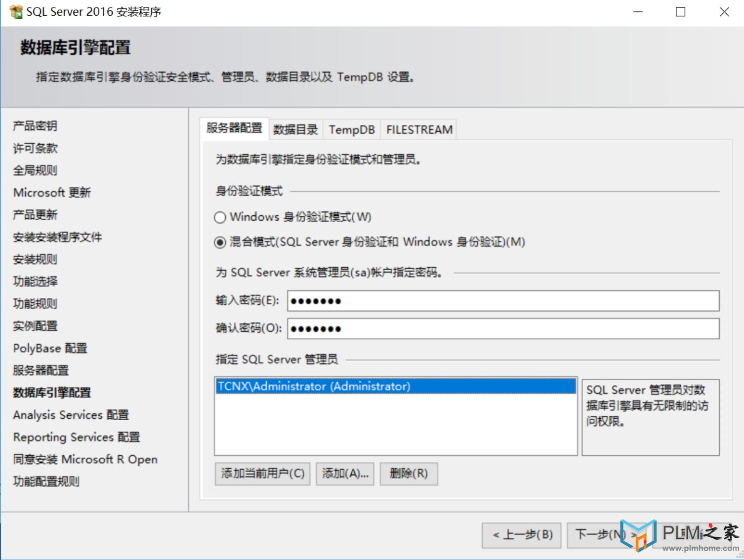This screenshot has width=744, height=560.
Task: Click the 确认密码 confirm password field
Action: click(x=503, y=328)
